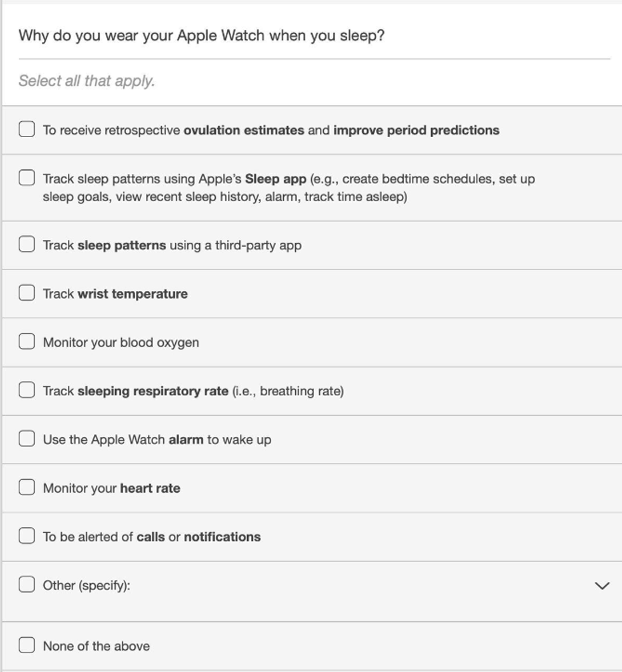Click the 'Monitor your blood oxygen' label
This screenshot has width=622, height=672.
pos(121,343)
